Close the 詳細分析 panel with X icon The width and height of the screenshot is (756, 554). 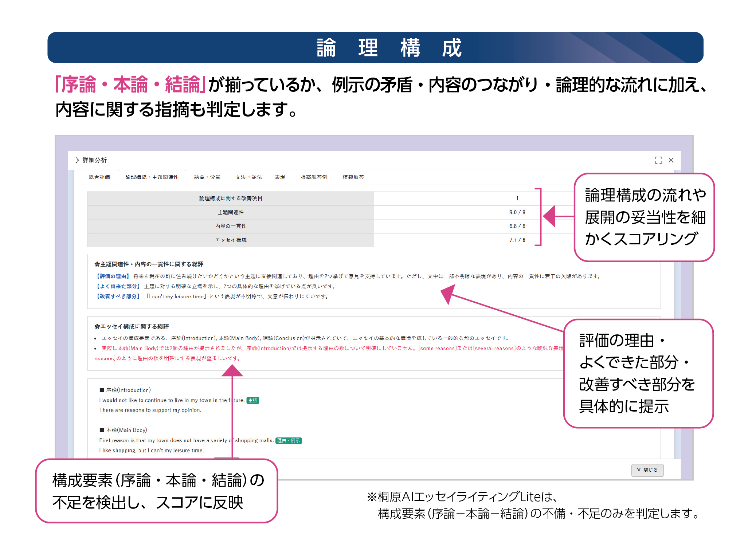tap(671, 160)
